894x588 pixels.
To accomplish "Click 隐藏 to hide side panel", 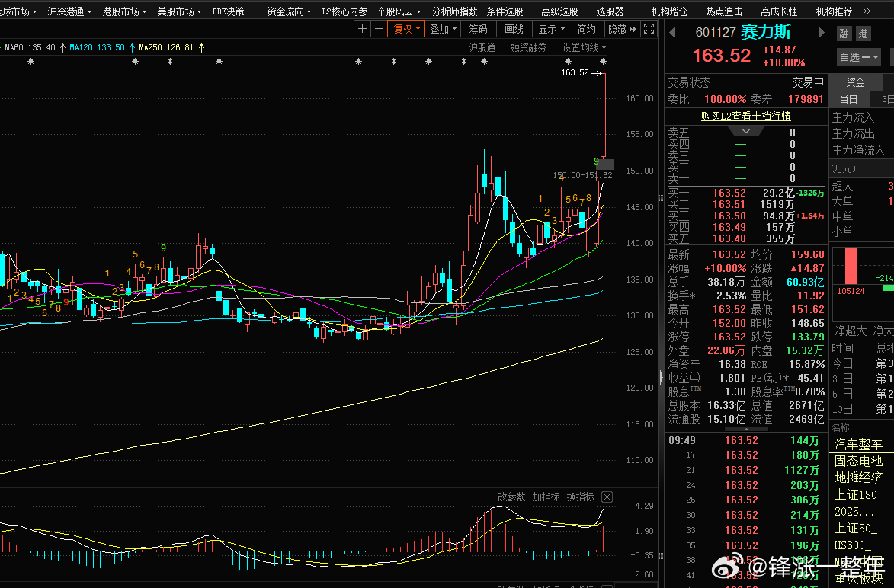I will pos(622,28).
